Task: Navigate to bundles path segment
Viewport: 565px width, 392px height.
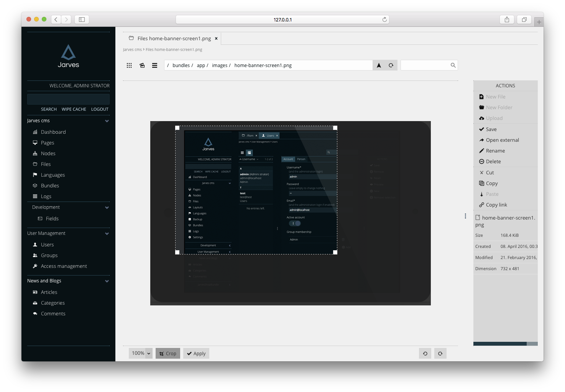Action: pos(181,66)
